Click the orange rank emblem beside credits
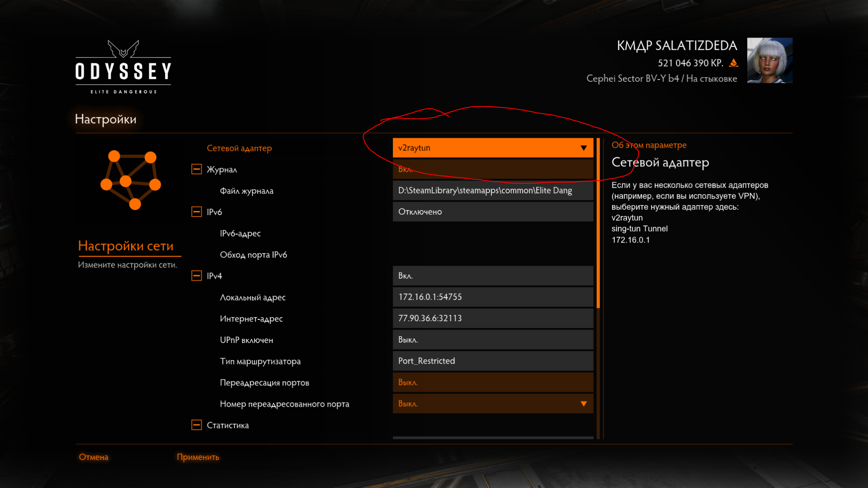 point(734,63)
